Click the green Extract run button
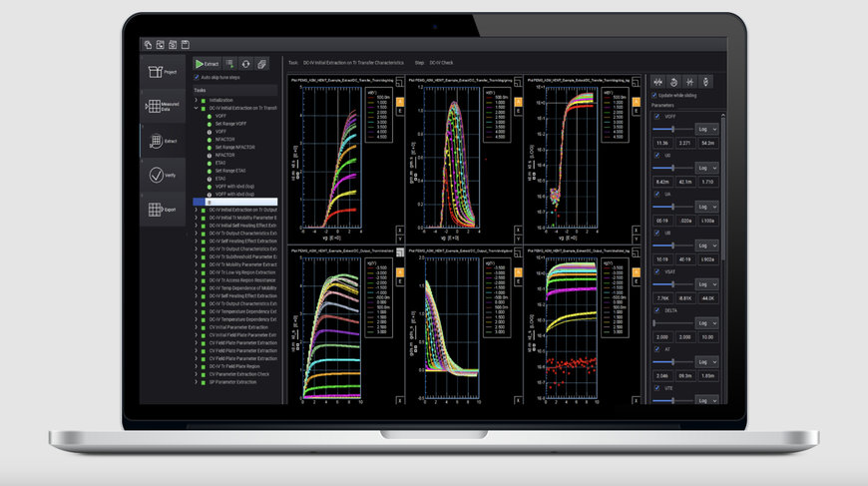Viewport: 868px width, 486px height. coord(208,64)
